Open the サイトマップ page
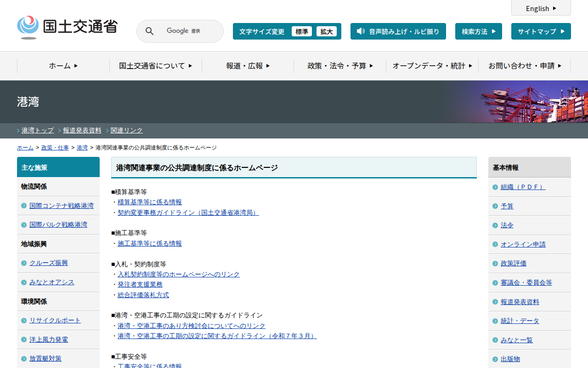 [x=541, y=31]
